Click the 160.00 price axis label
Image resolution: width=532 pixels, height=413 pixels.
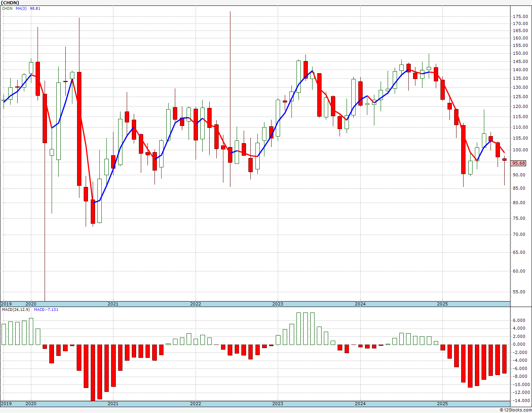[x=519, y=38]
